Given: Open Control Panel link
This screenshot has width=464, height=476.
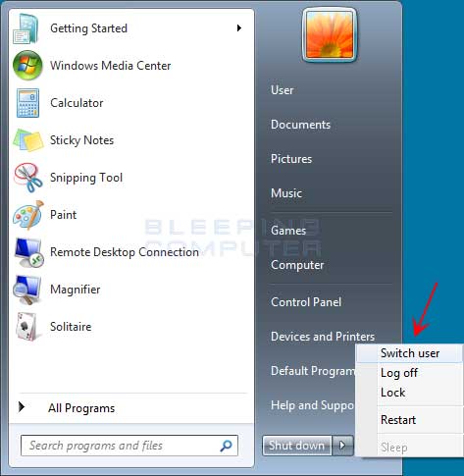Looking at the screenshot, I should tap(306, 302).
